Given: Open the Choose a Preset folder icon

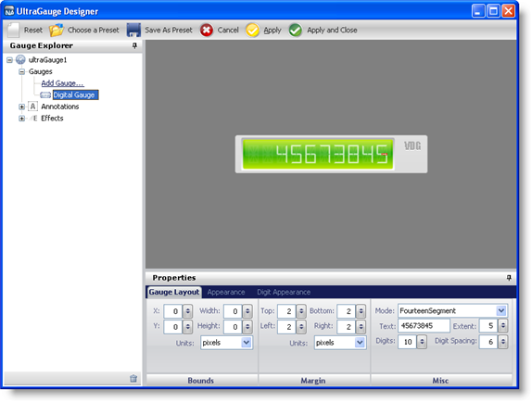Looking at the screenshot, I should [x=56, y=31].
